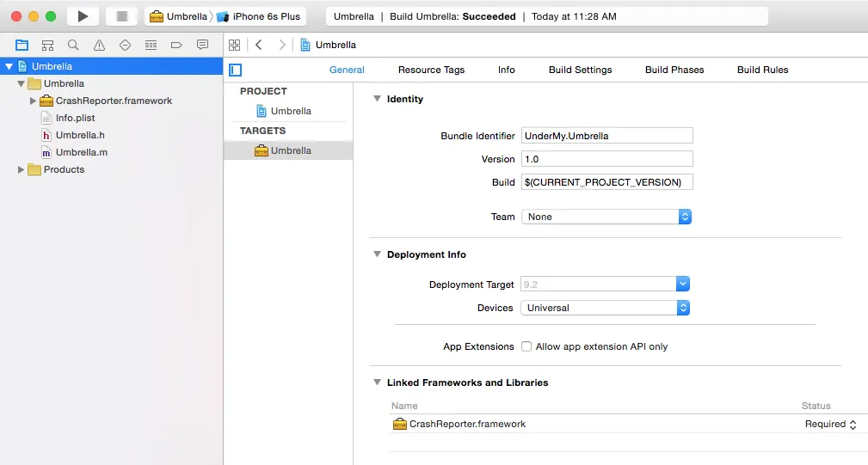Change the CrashReporter.framework Required status

click(x=830, y=424)
